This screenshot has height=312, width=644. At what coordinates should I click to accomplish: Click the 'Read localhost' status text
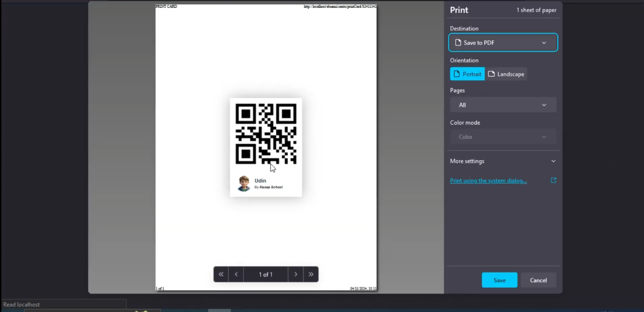[x=21, y=304]
